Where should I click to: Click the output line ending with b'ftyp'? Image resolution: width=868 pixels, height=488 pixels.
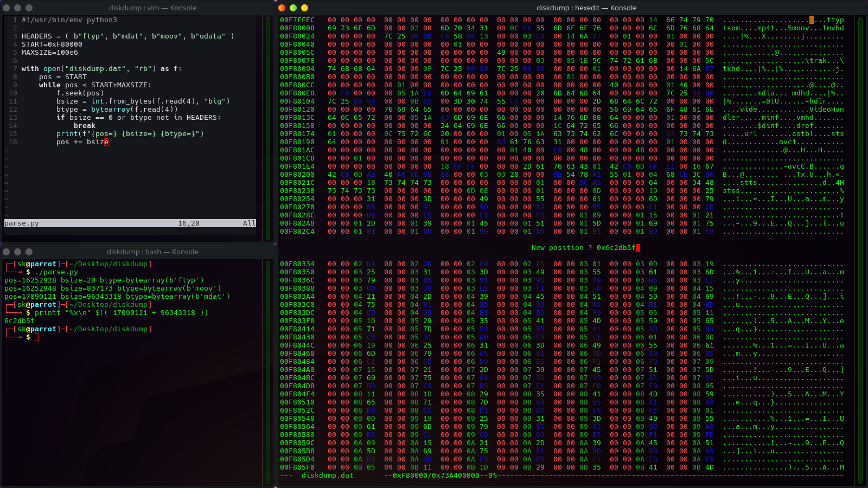[104, 280]
